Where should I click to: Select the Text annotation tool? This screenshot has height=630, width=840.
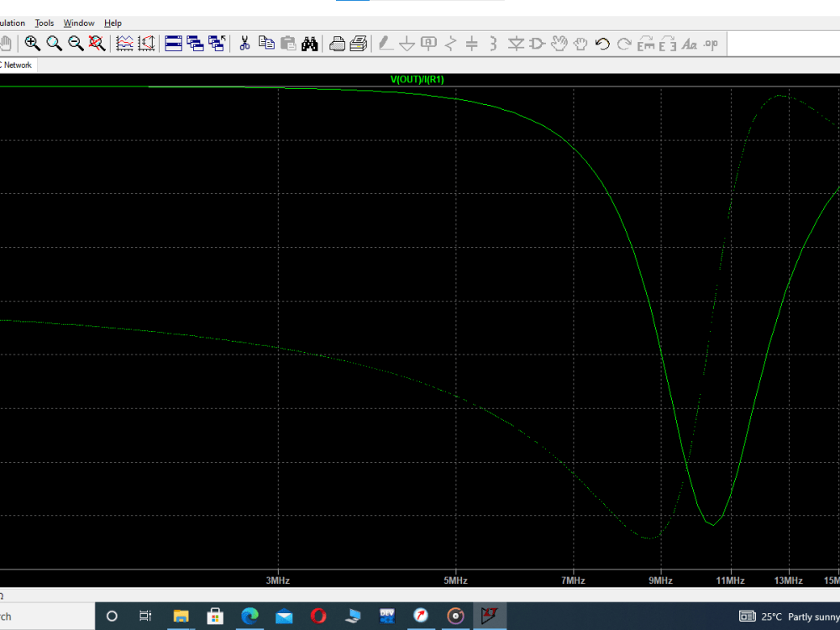pyautogui.click(x=688, y=44)
